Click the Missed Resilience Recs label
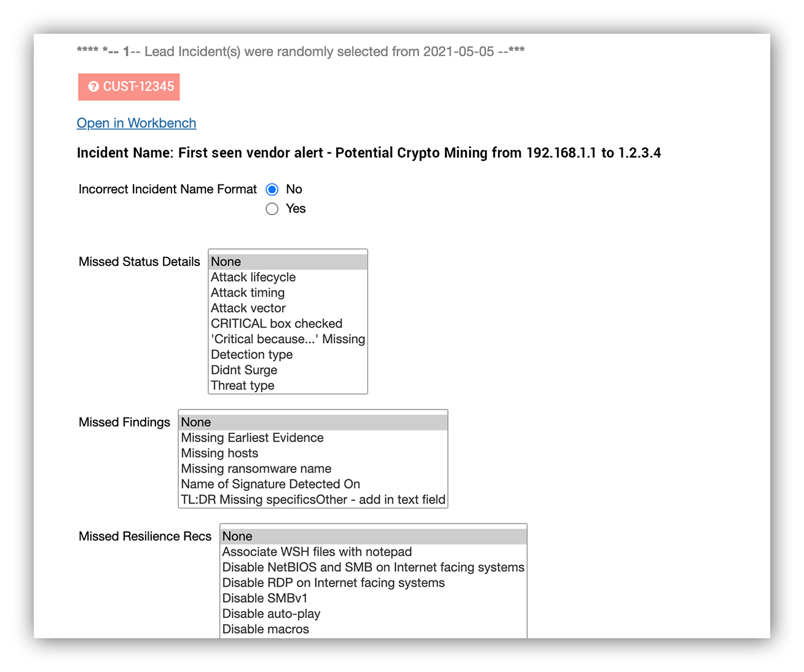This screenshot has height=672, width=804. (x=145, y=537)
